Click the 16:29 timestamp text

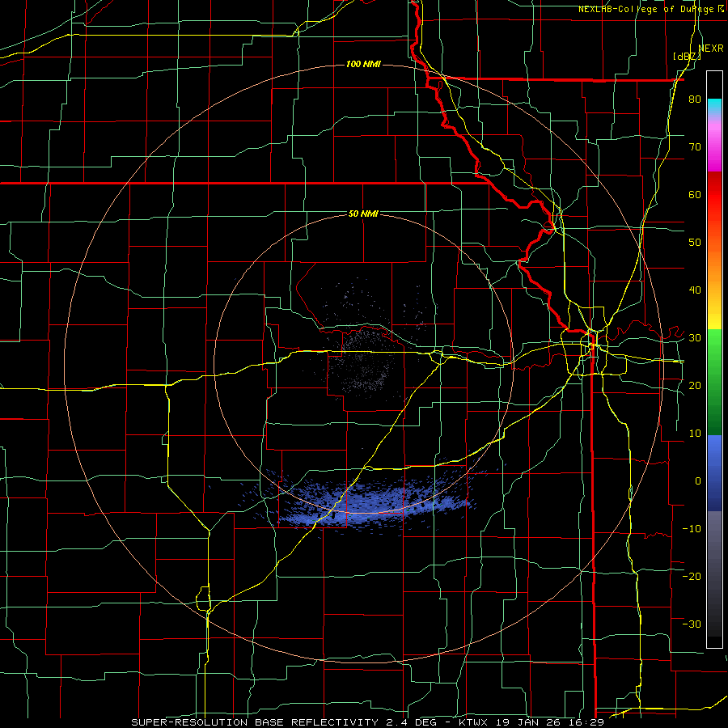click(586, 722)
